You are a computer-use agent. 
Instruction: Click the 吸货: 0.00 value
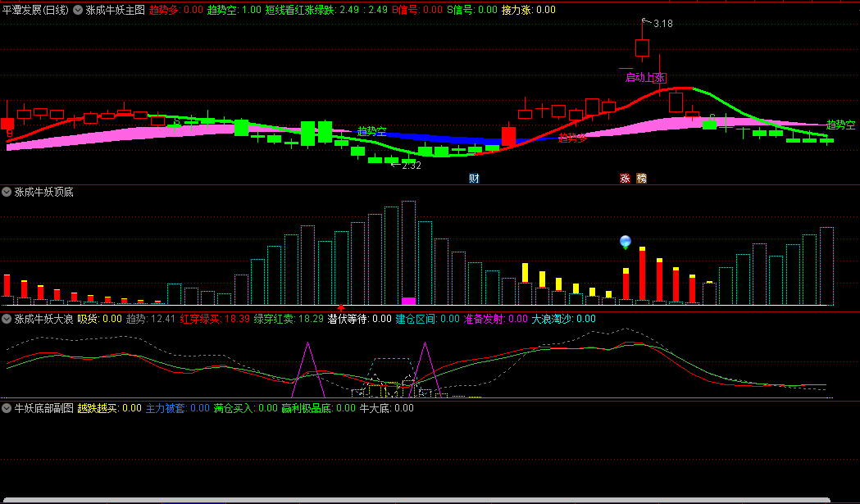point(99,319)
